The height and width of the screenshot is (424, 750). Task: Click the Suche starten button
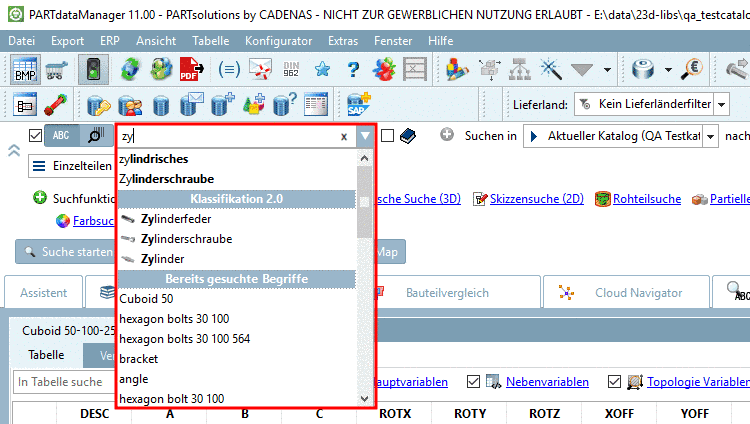coord(66,252)
